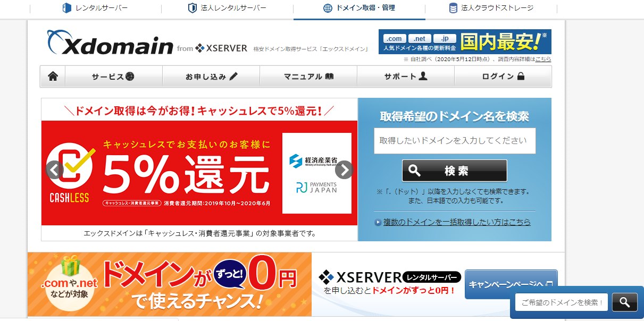
Task: Click the tagline 格安ドメイン取得サービス
Action: point(312,49)
